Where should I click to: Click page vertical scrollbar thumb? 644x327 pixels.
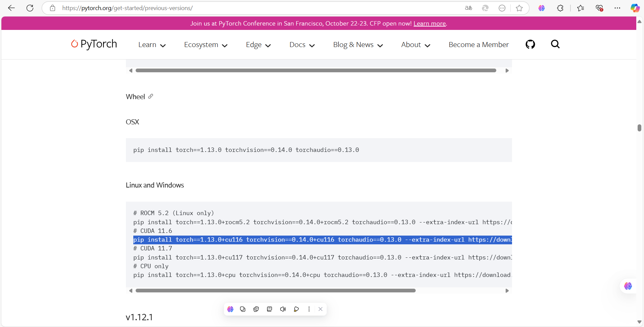[639, 128]
